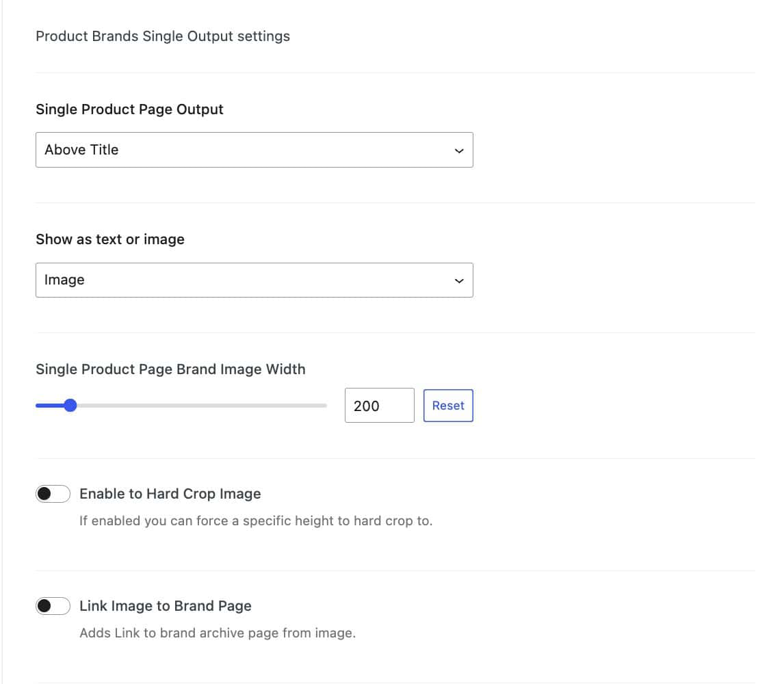Screen dimensions: 784x684
Task: Open the Single Product Page Output dropdown
Action: click(x=254, y=149)
